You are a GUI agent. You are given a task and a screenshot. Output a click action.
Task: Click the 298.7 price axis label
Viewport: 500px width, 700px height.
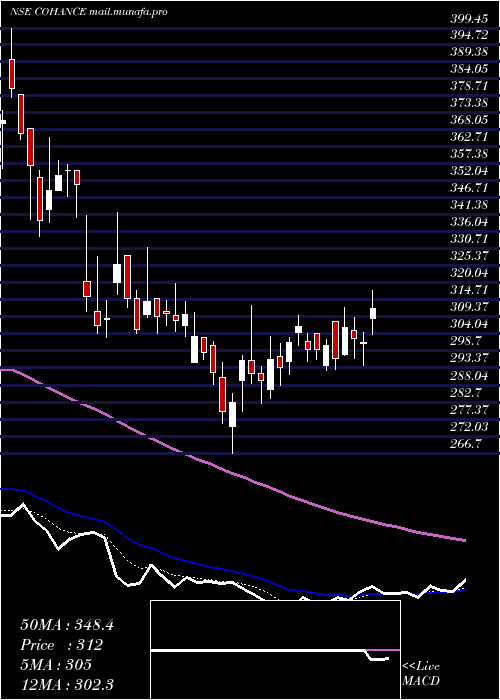pos(465,341)
